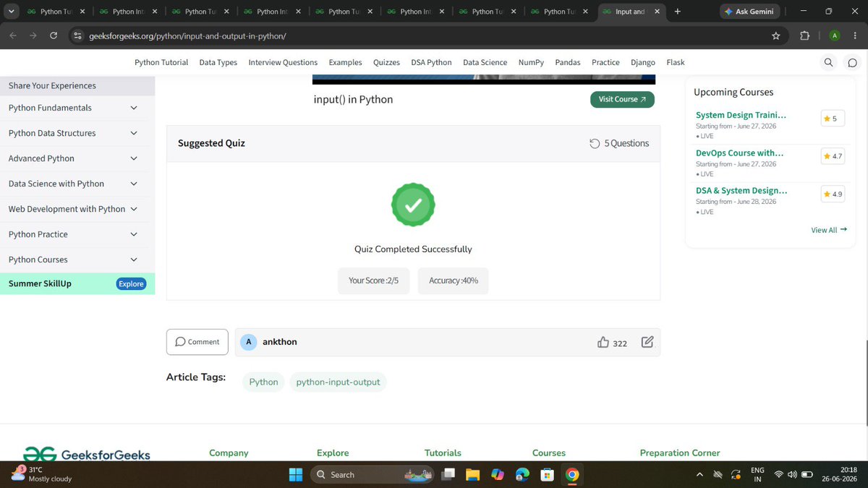
Task: Open Django nav item
Action: tap(643, 62)
